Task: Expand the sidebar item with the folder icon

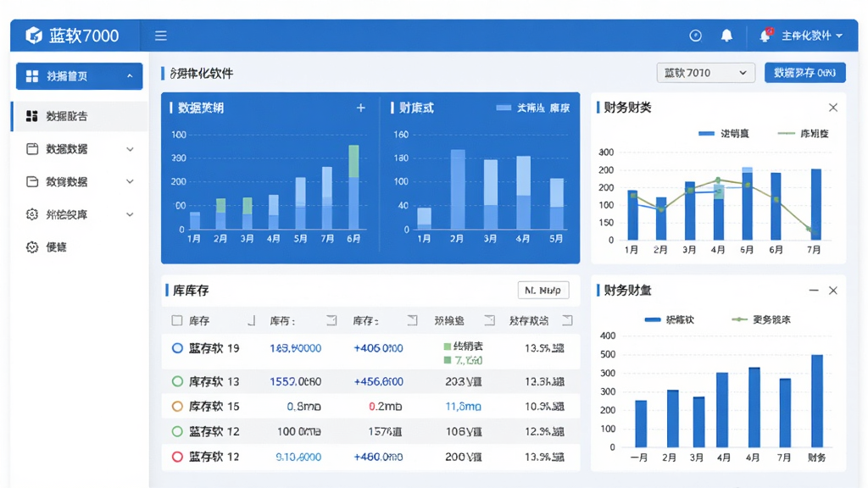Action: tap(130, 181)
